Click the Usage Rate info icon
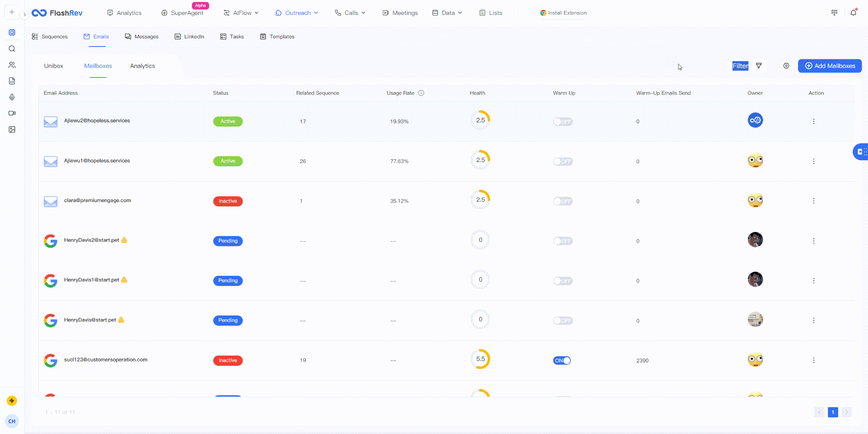The height and width of the screenshot is (434, 868). coord(421,93)
